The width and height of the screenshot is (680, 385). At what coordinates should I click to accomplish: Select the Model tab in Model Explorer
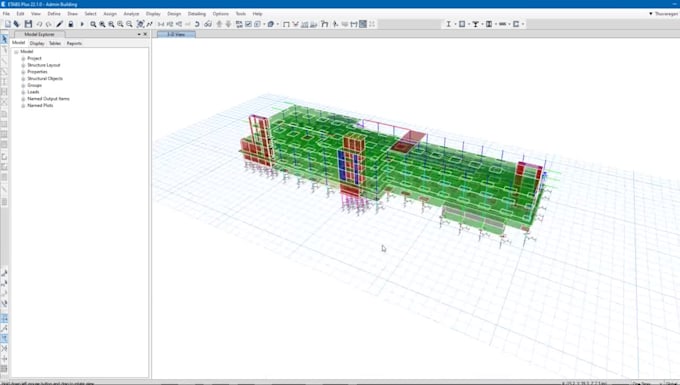point(19,43)
